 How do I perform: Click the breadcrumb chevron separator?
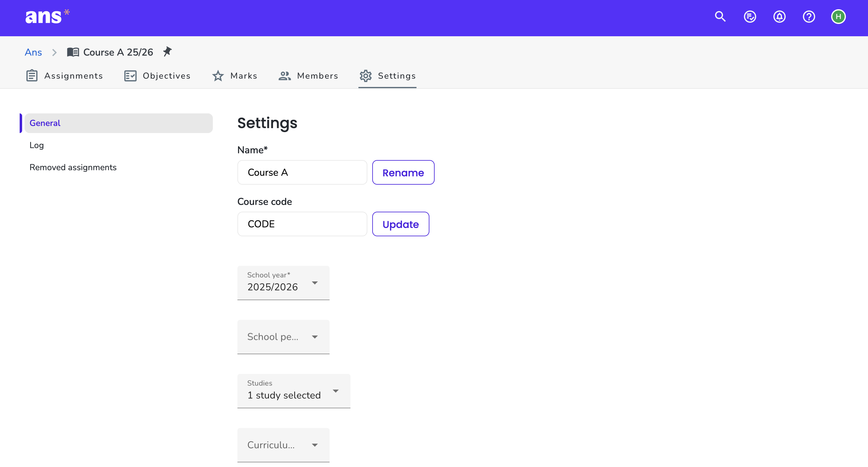54,53
